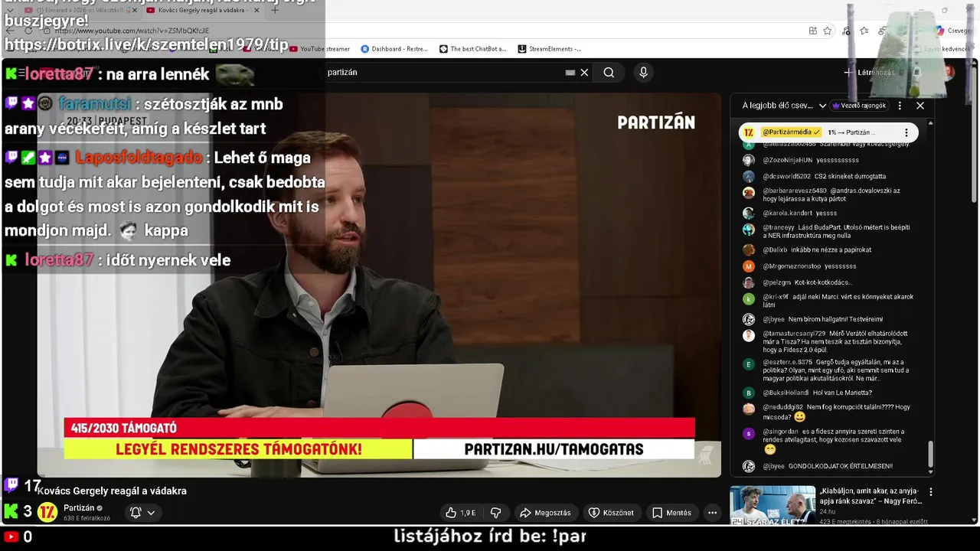Open the Vezető rajongók leaderboard chip
Screen dimensions: 980x551
click(860, 106)
